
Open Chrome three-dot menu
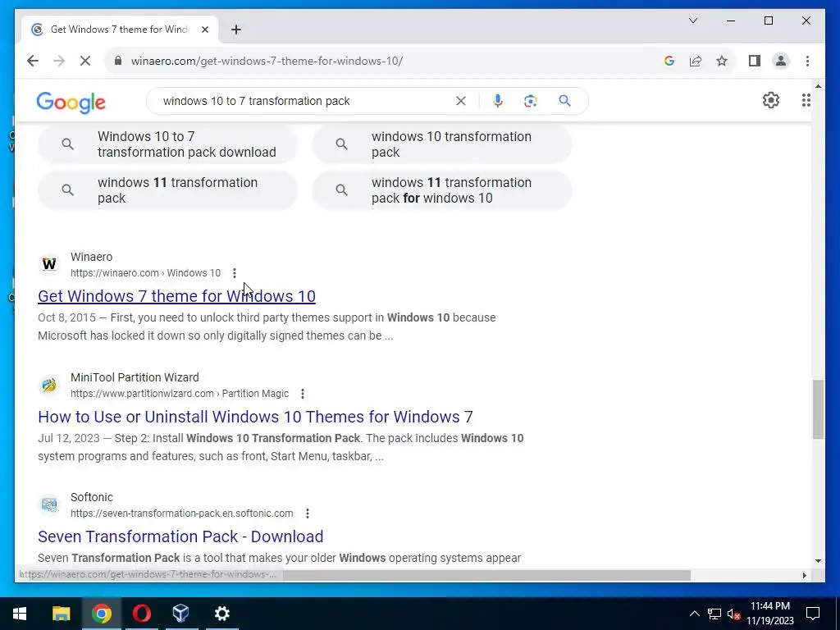[807, 61]
